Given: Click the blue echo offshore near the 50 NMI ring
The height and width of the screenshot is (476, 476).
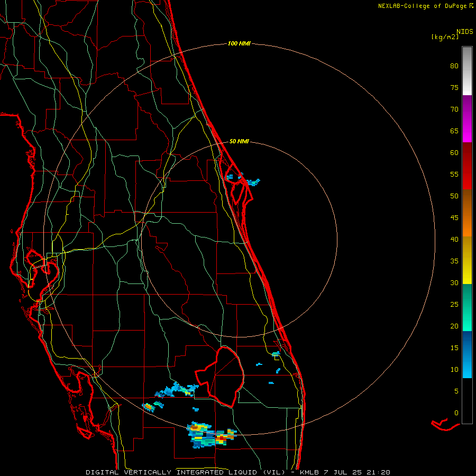Looking at the screenshot, I should (253, 182).
